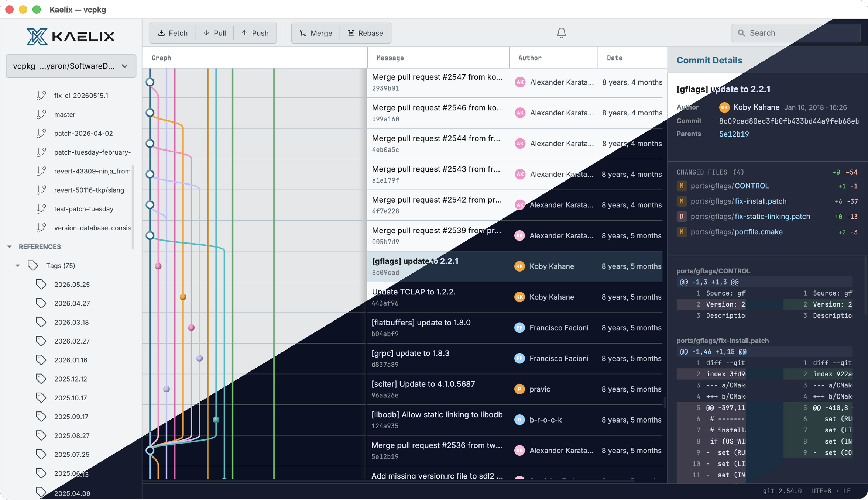
Task: Select the [libodb] static linking commit
Action: [x=515, y=420]
